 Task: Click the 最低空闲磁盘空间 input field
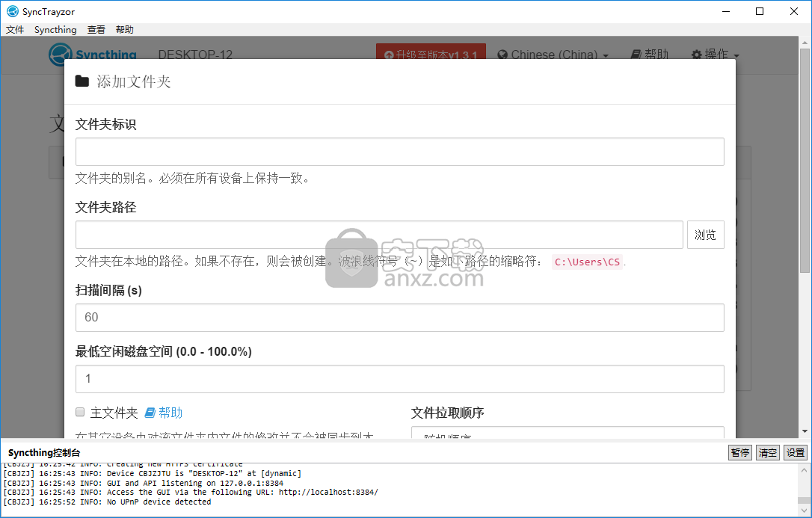[x=400, y=379]
